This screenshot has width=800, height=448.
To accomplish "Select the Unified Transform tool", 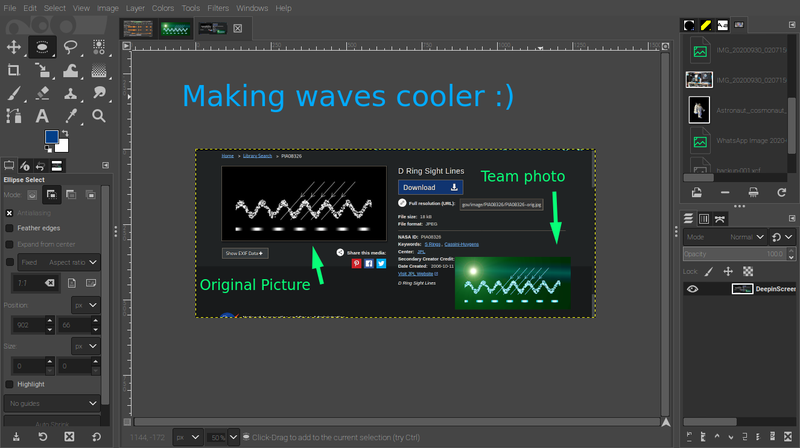I will [x=42, y=70].
